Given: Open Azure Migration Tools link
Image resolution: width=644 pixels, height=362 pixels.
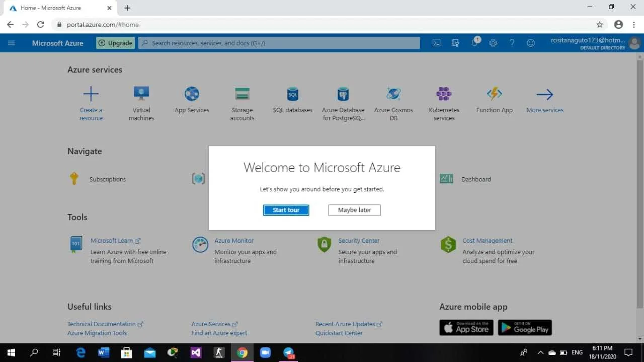Looking at the screenshot, I should click(97, 333).
